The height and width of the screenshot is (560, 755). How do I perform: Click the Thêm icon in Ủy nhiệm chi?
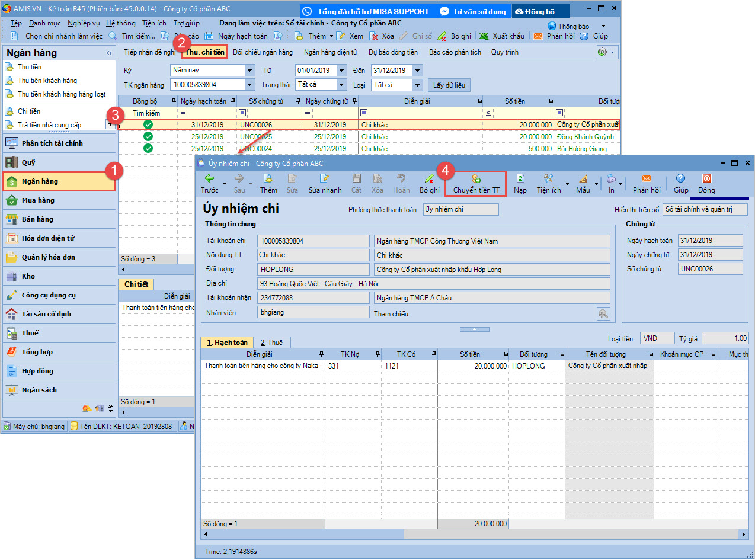click(x=268, y=178)
